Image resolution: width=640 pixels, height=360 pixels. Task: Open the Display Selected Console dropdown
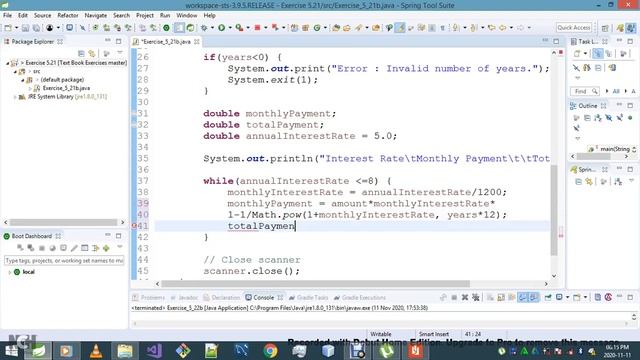[567, 298]
